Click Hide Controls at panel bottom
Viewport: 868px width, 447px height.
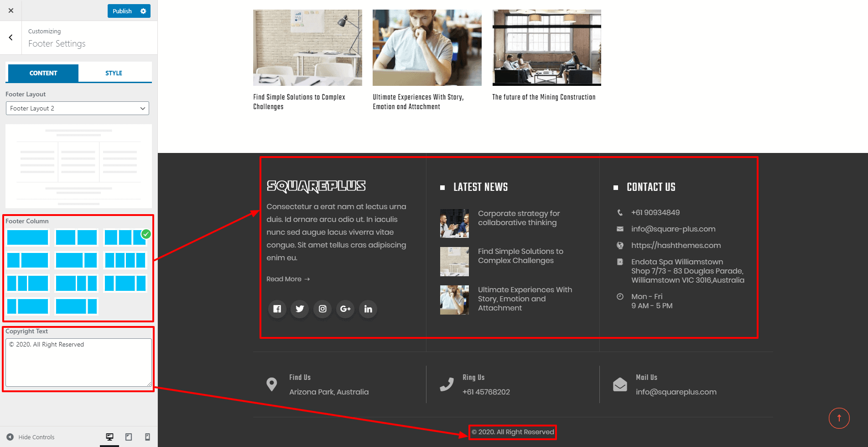(x=31, y=437)
